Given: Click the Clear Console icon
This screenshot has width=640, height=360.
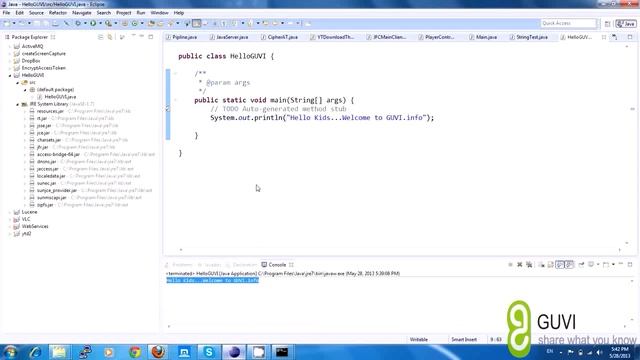Looking at the screenshot, I should [x=541, y=264].
